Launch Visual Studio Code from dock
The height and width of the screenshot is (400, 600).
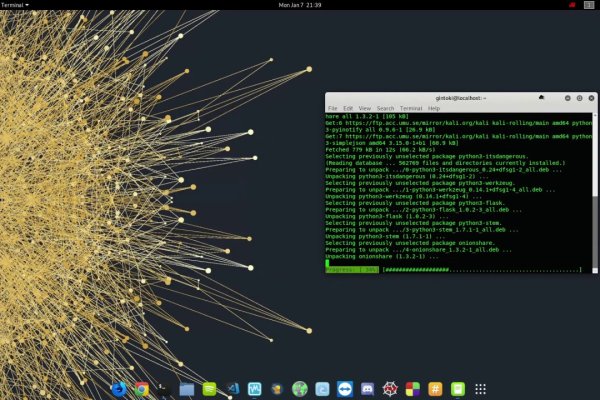(232, 388)
